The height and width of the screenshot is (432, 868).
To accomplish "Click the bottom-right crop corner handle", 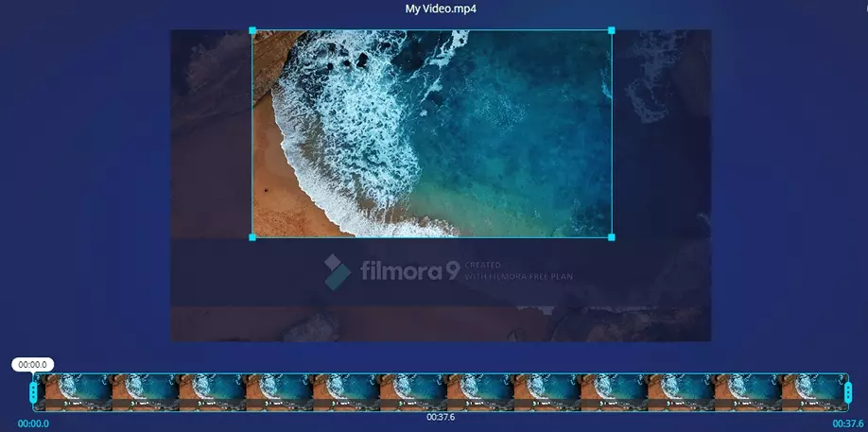I will click(x=612, y=237).
